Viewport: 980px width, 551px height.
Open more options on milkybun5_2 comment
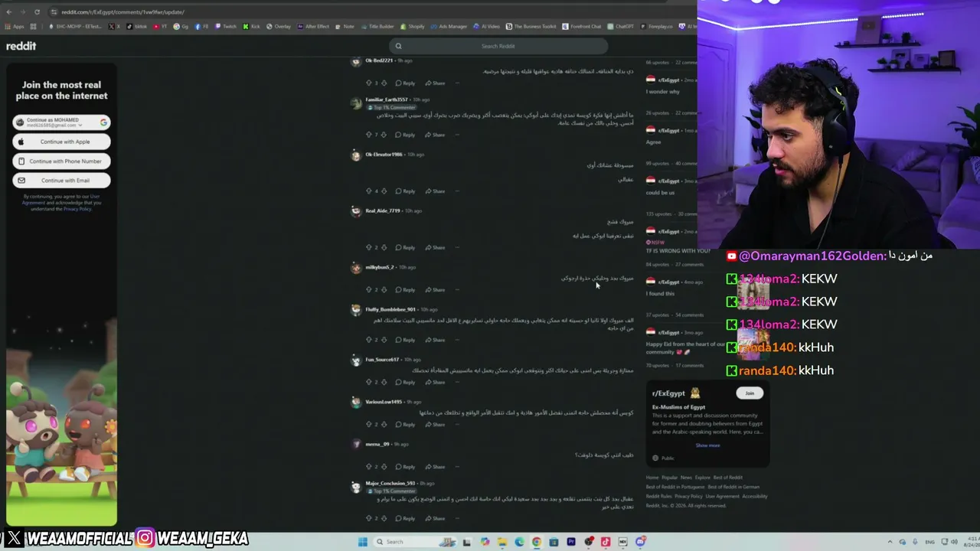click(x=458, y=289)
